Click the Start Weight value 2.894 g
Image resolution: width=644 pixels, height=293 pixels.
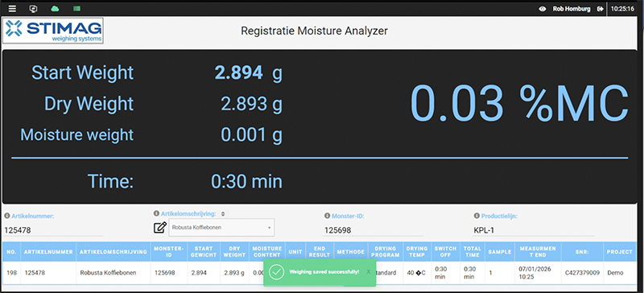click(249, 72)
